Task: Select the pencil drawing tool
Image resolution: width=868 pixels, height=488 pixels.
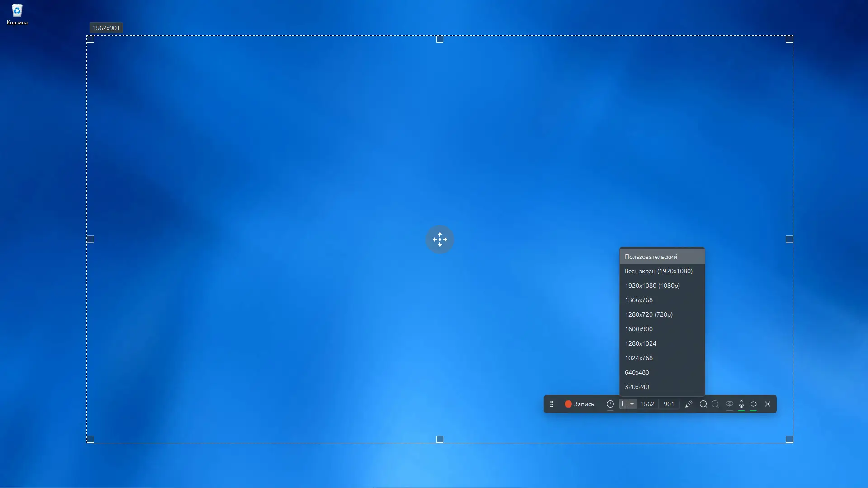Action: [x=689, y=404]
